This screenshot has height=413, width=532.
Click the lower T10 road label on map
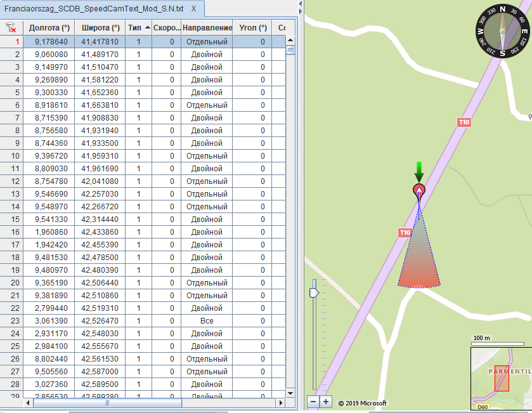405,232
